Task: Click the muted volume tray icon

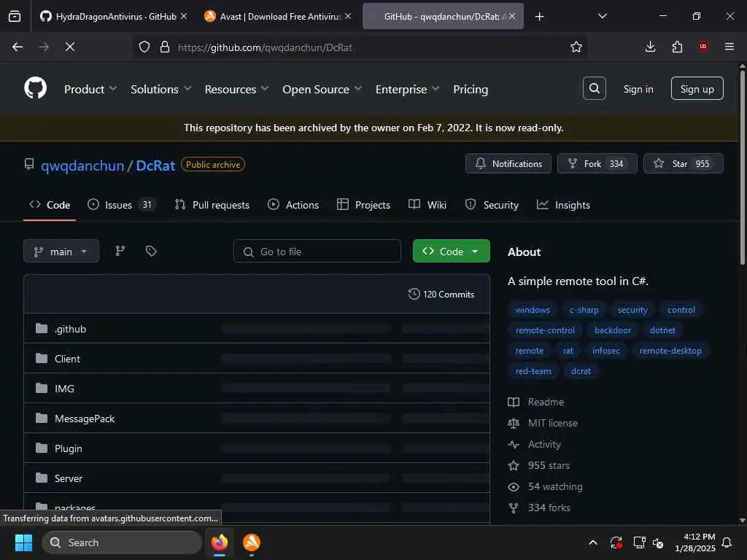Action: [x=659, y=542]
